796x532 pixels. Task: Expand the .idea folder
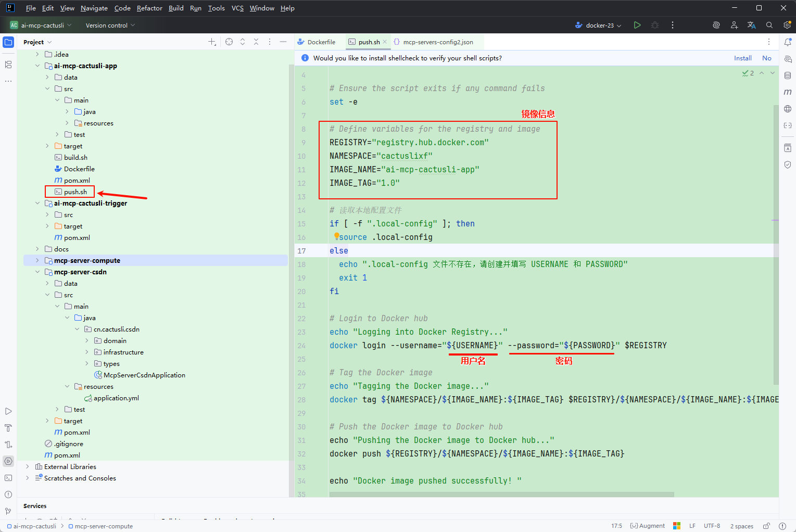37,54
